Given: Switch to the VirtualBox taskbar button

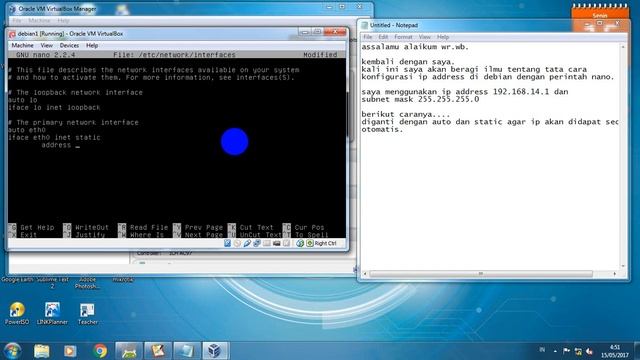Looking at the screenshot, I should pyautogui.click(x=215, y=351).
